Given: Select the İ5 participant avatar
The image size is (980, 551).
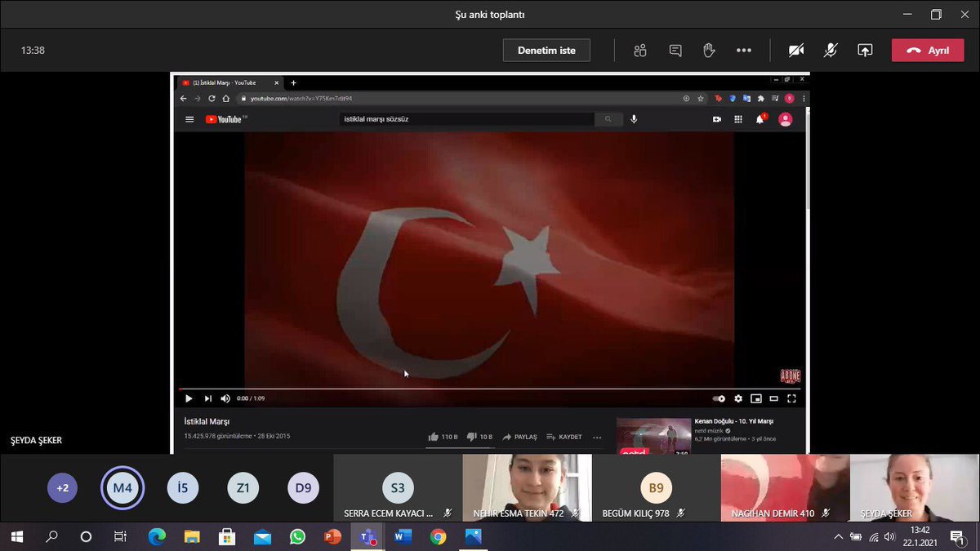Looking at the screenshot, I should (183, 488).
